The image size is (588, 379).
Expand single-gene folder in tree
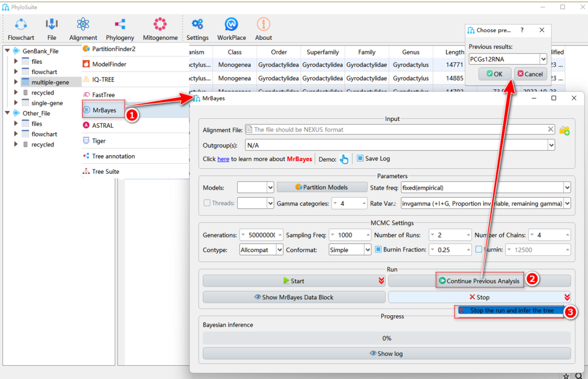(x=16, y=103)
